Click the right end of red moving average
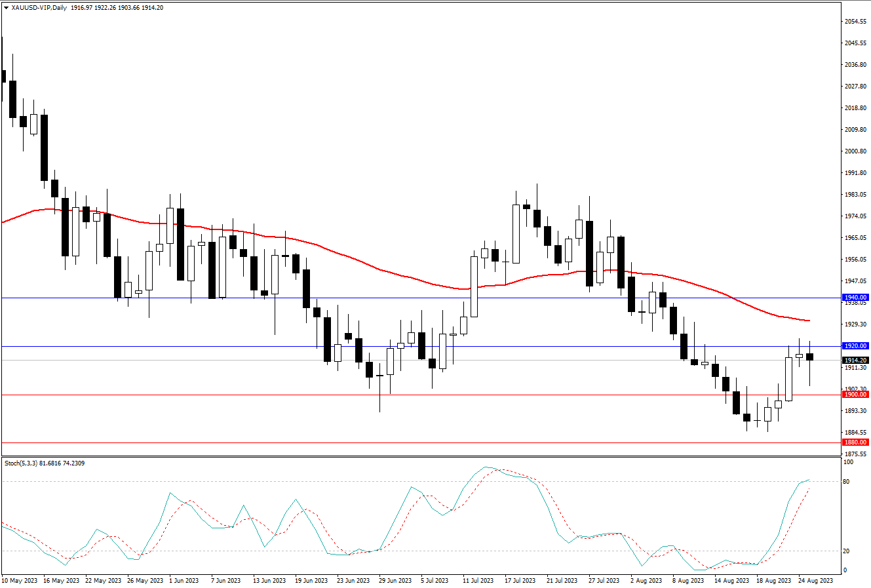The width and height of the screenshot is (871, 588). tap(809, 321)
